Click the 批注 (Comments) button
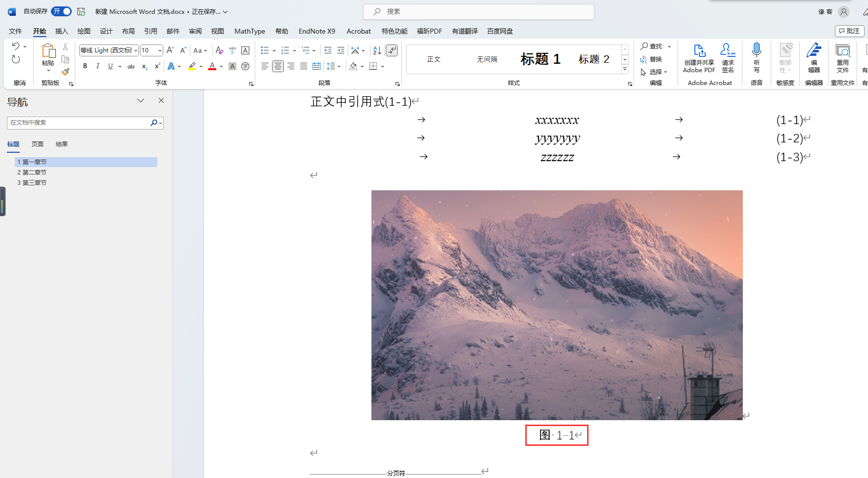The image size is (868, 478). [849, 31]
